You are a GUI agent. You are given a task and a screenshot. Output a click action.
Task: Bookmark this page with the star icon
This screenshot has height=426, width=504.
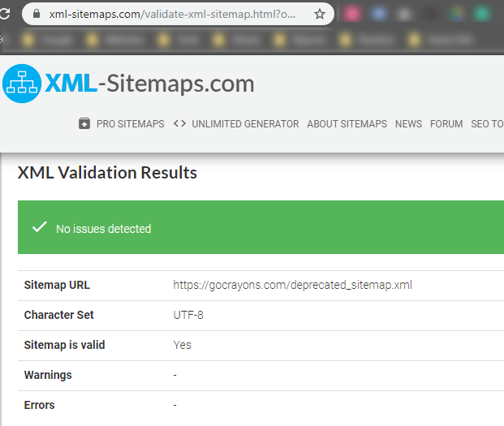pos(320,14)
